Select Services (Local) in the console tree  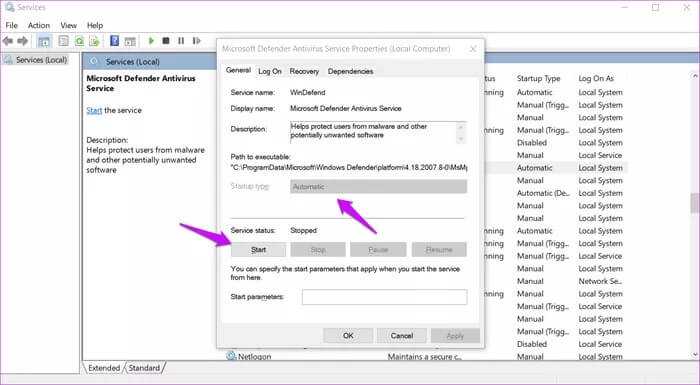point(41,60)
